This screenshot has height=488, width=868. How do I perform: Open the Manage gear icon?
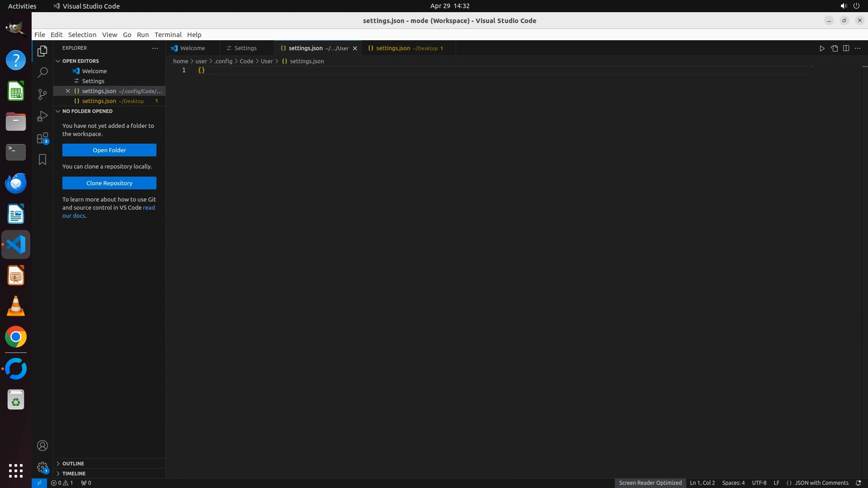pos(42,467)
